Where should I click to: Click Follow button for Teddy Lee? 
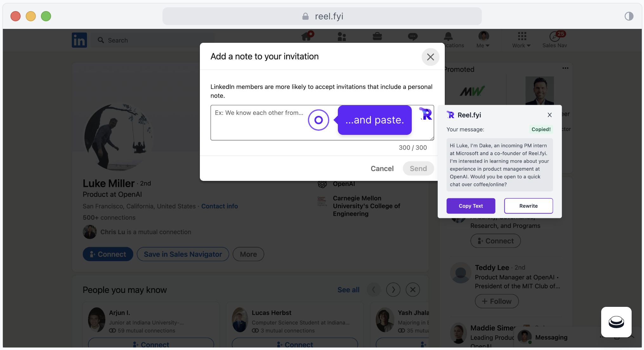click(497, 301)
